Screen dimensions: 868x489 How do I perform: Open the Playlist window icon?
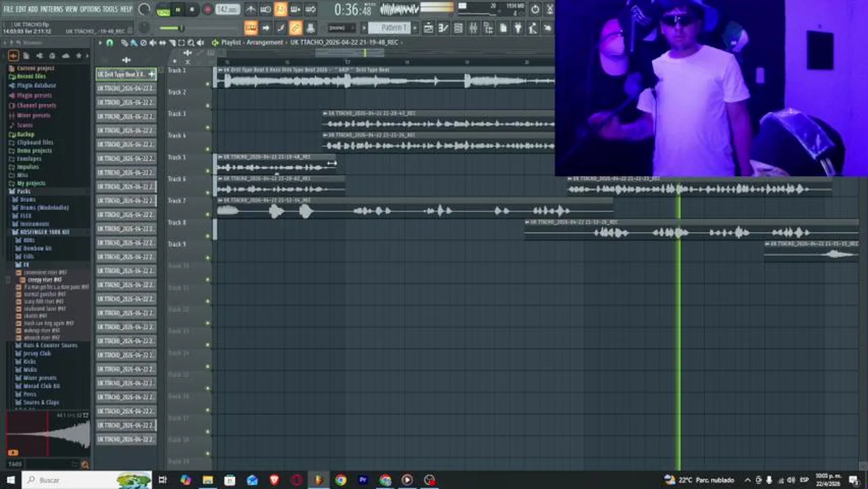[x=428, y=28]
